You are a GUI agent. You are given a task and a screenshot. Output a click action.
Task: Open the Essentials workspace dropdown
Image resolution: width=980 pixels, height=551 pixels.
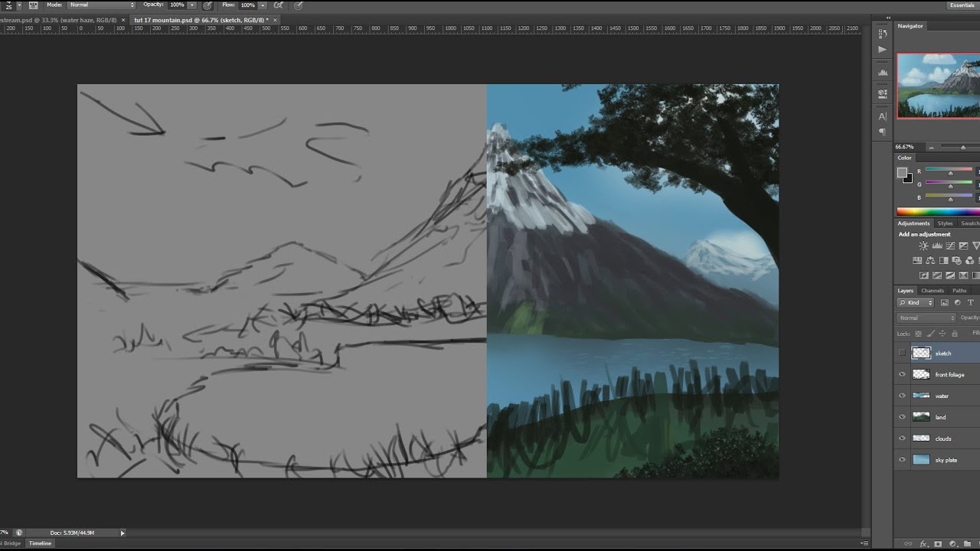point(962,5)
